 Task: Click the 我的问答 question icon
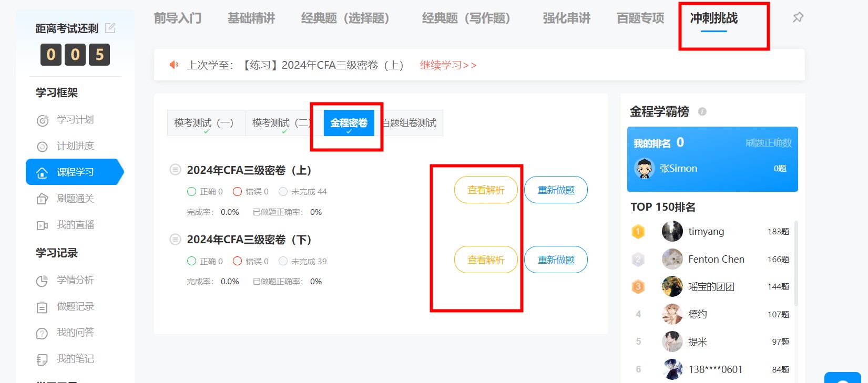[42, 333]
